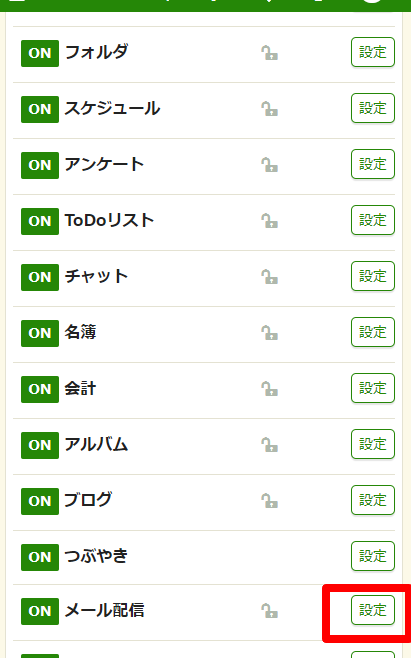The width and height of the screenshot is (411, 658).
Task: Disable the チャット feature toggle
Action: pyautogui.click(x=40, y=277)
